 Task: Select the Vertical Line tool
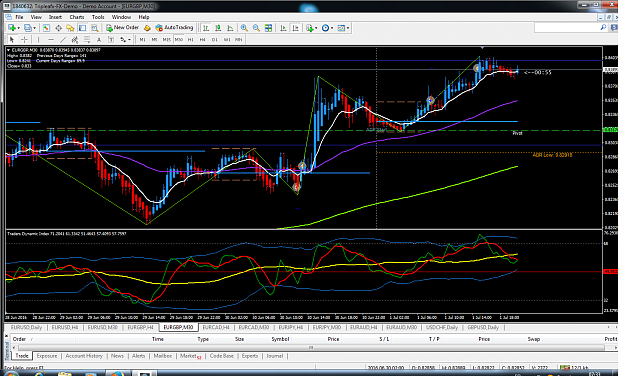38,39
